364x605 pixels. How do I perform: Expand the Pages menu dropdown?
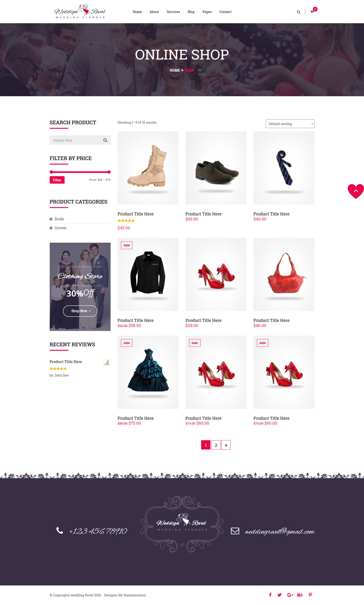(x=208, y=12)
